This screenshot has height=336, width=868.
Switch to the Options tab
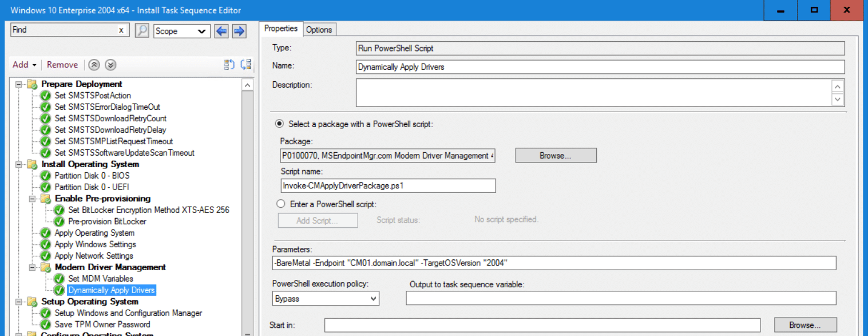[319, 29]
